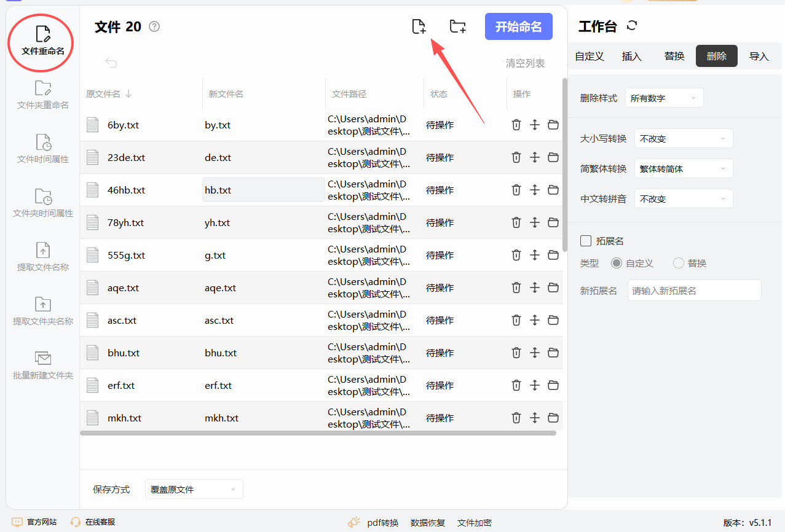Viewport: 785px width, 532px height.
Task: Click the 新拓展名 input field
Action: click(x=694, y=291)
